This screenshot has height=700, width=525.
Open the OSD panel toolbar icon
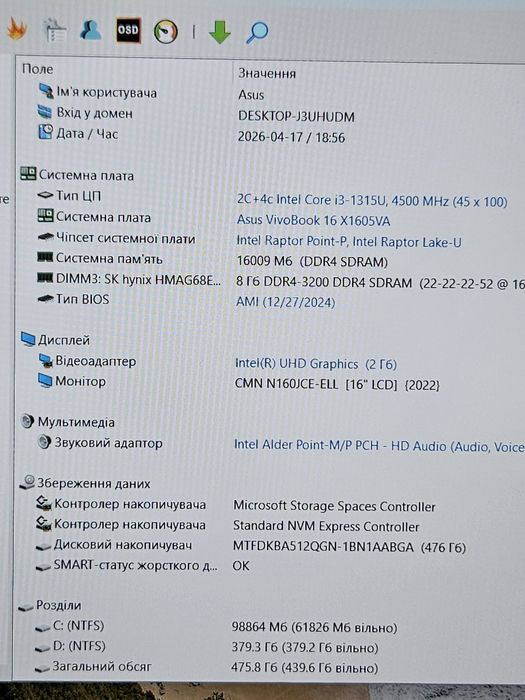coord(128,30)
